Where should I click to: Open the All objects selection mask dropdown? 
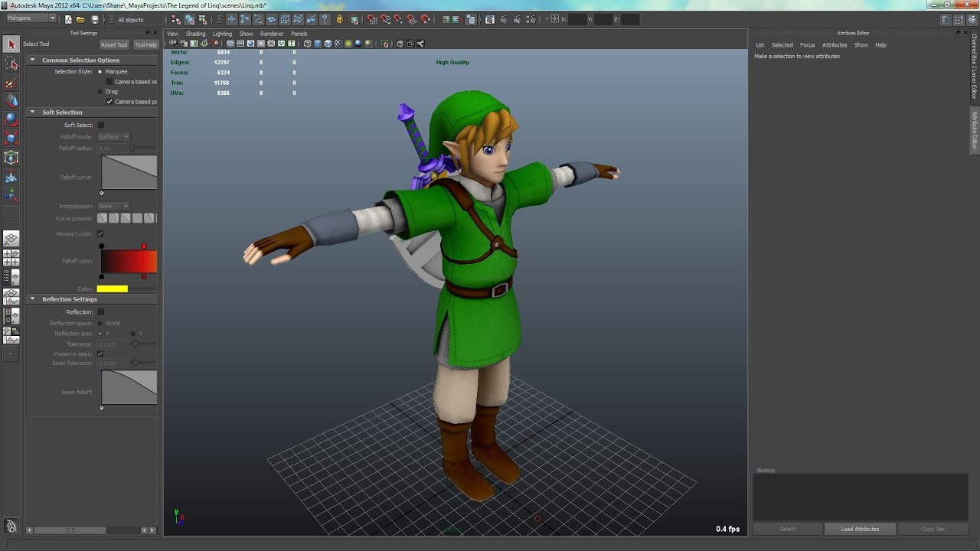(x=139, y=20)
